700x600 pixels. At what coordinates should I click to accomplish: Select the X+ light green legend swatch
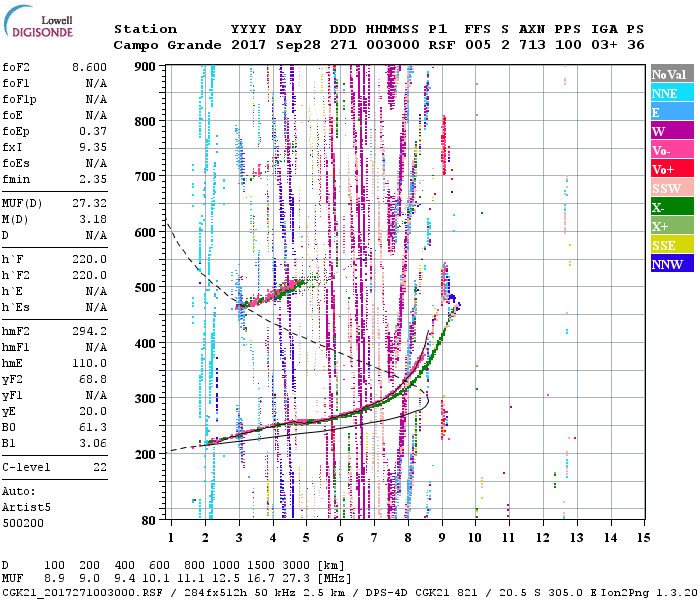tap(672, 225)
